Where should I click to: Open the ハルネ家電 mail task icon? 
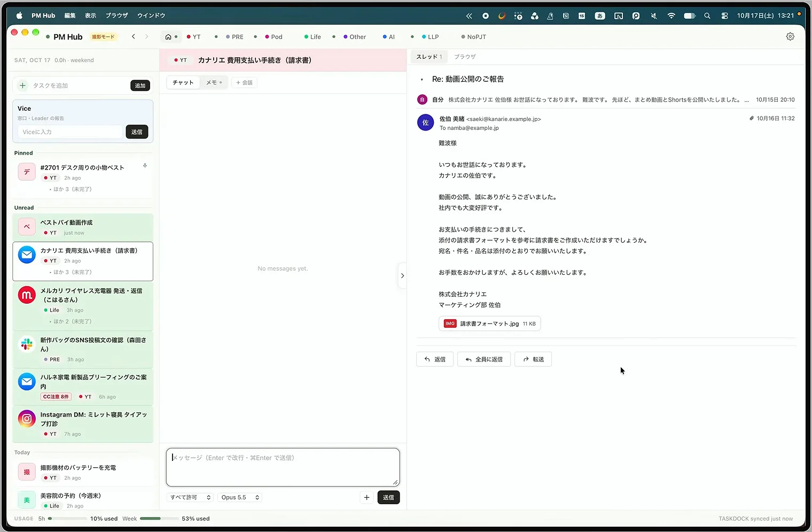[x=27, y=381]
